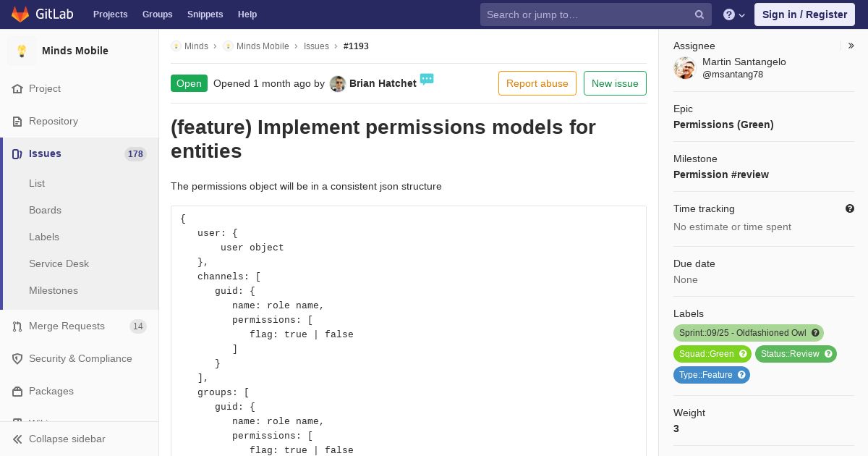This screenshot has height=456, width=868.
Task: Click the New issue button
Action: [x=615, y=83]
